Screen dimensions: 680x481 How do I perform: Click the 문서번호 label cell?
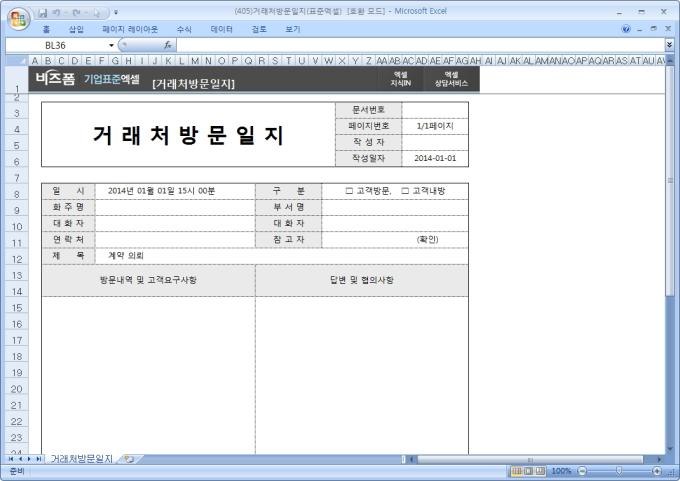pos(369,110)
